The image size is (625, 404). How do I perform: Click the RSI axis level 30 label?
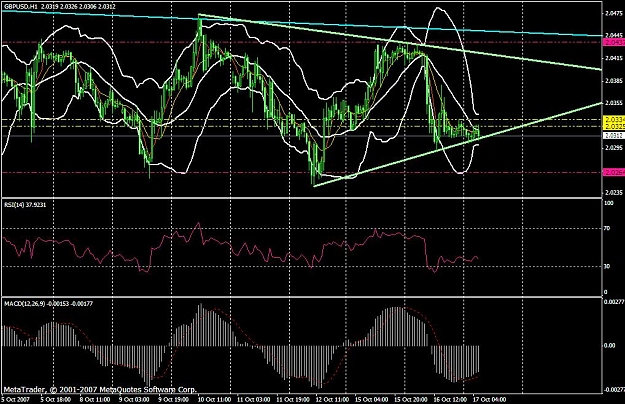pos(607,267)
